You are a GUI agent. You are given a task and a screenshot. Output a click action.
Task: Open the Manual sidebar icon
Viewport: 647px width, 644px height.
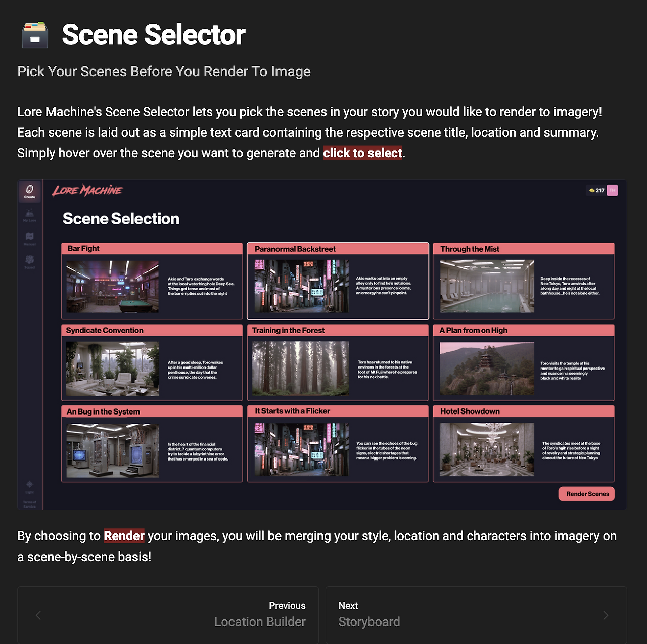pos(30,239)
